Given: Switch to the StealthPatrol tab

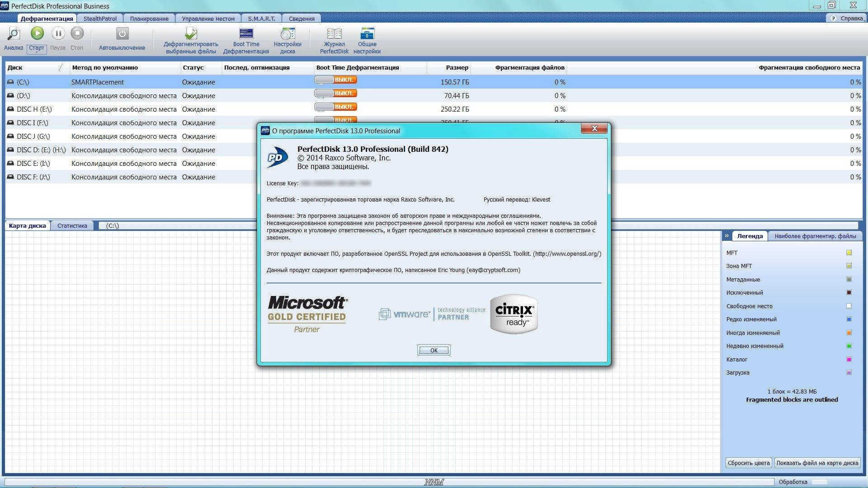Looking at the screenshot, I should 100,19.
